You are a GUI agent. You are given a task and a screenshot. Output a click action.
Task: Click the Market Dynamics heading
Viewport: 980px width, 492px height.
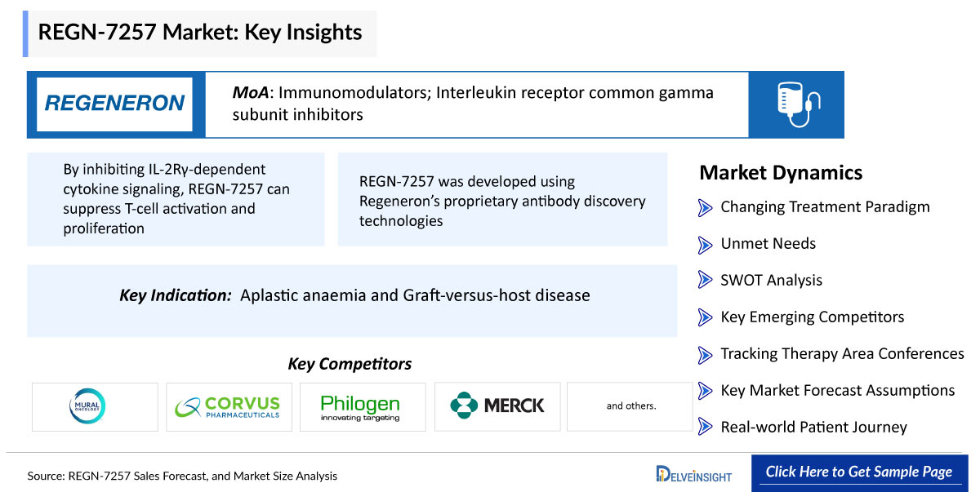(x=781, y=173)
